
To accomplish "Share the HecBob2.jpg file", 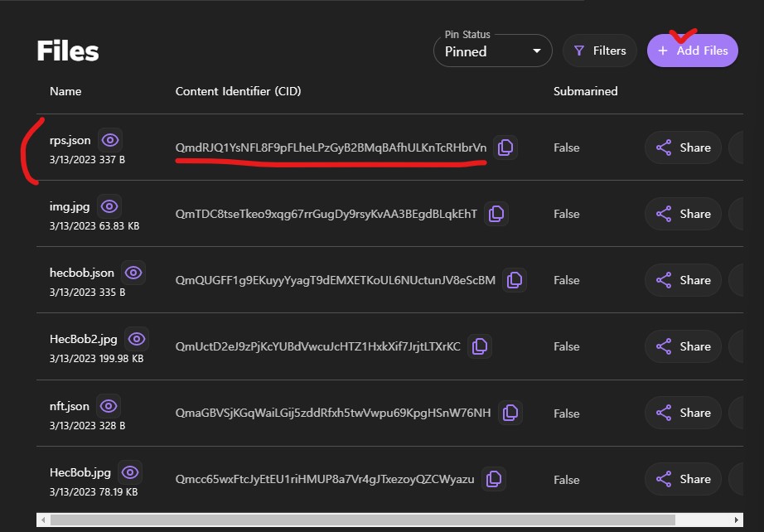I will [x=683, y=346].
